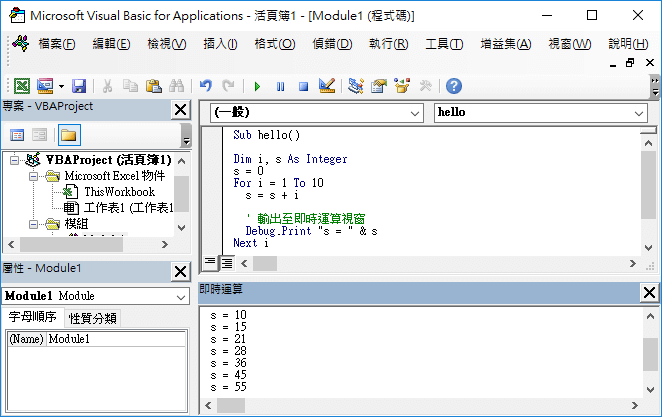Open the 工具(T) menu
The image size is (662, 417).
(x=444, y=44)
